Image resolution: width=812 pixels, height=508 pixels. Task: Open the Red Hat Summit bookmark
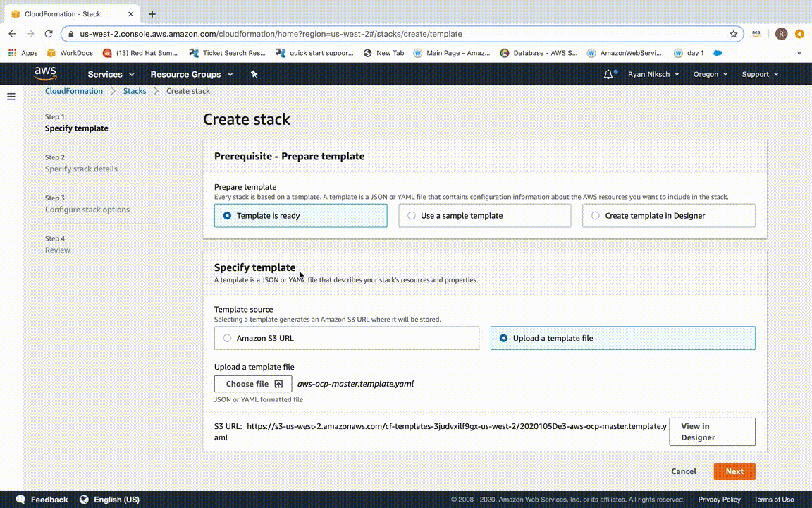(x=140, y=53)
